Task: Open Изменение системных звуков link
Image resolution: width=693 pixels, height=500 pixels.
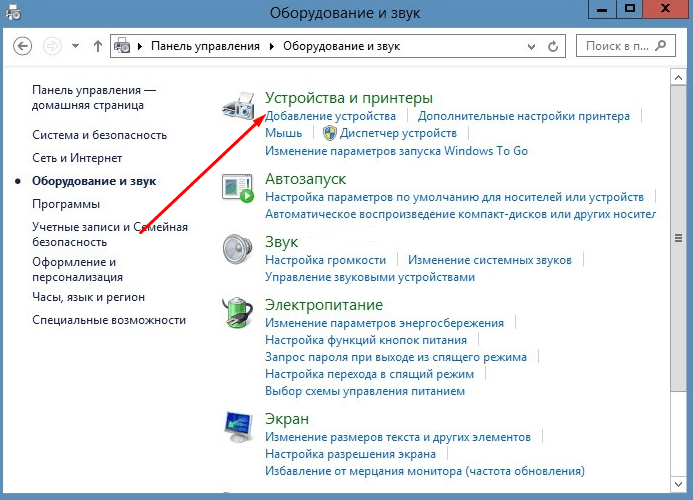Action: [490, 260]
